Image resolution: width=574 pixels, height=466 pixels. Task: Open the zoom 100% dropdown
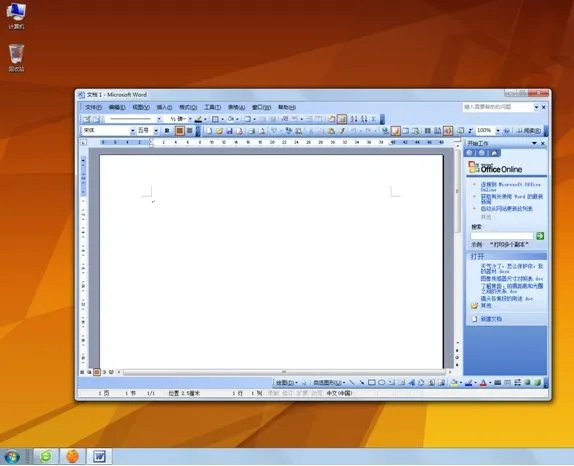498,131
